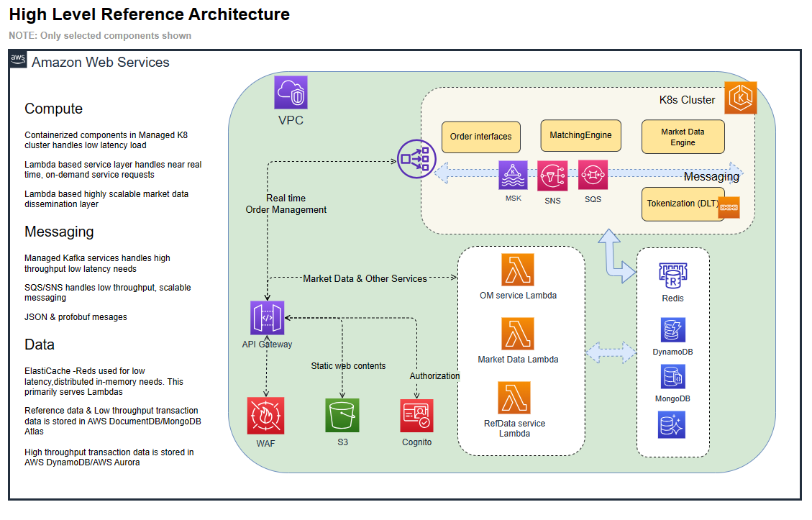Select the Market Data Lambda icon
The image size is (812, 520).
point(518,334)
